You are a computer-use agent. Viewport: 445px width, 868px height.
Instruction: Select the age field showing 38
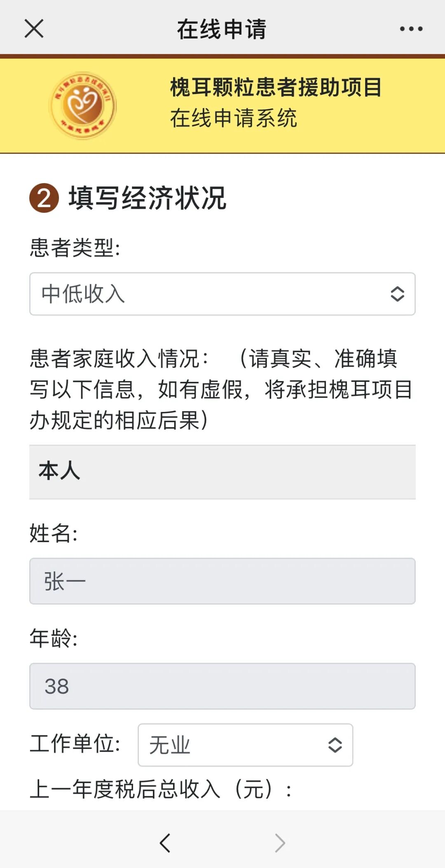[222, 686]
